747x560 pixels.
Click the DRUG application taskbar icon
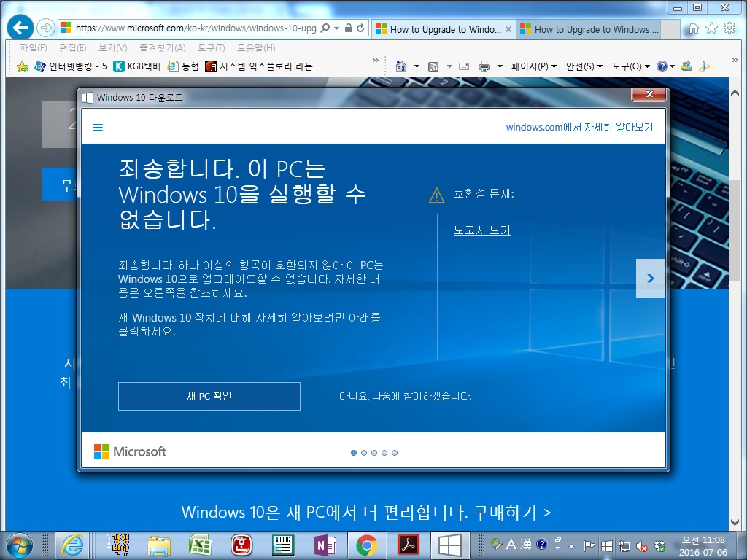coord(284,545)
